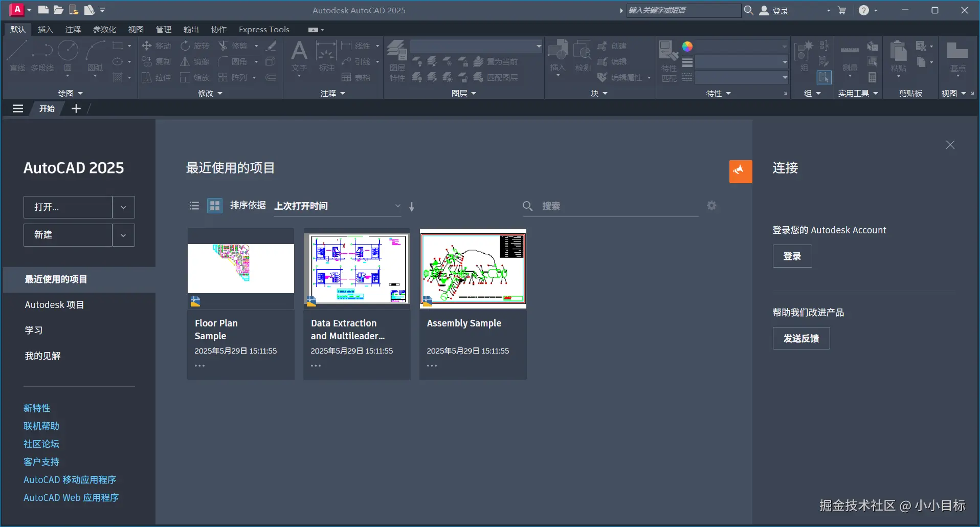Viewport: 980px width, 527px height.
Task: Expand the 实用工具 panel flyout
Action: pyautogui.click(x=858, y=93)
